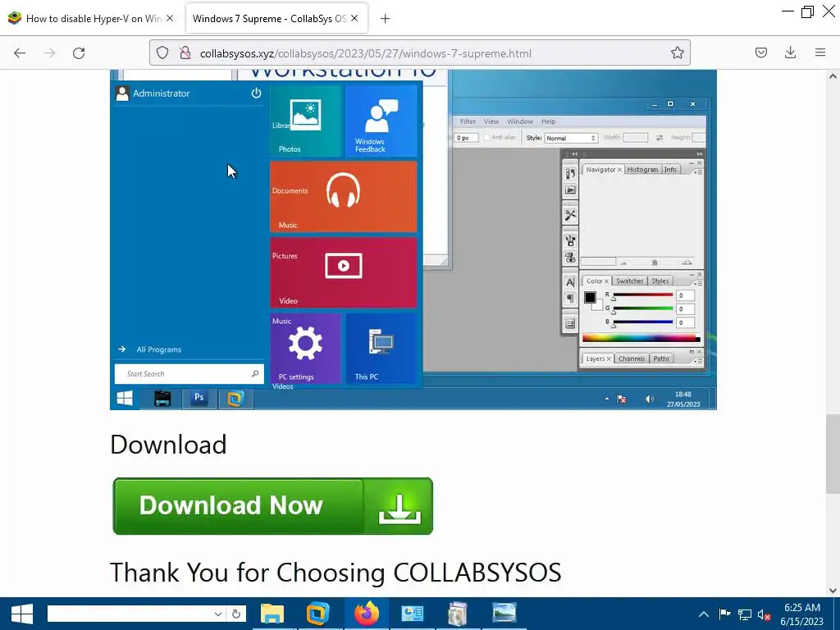The width and height of the screenshot is (840, 630).
Task: Click the green Download Now button
Action: (272, 505)
